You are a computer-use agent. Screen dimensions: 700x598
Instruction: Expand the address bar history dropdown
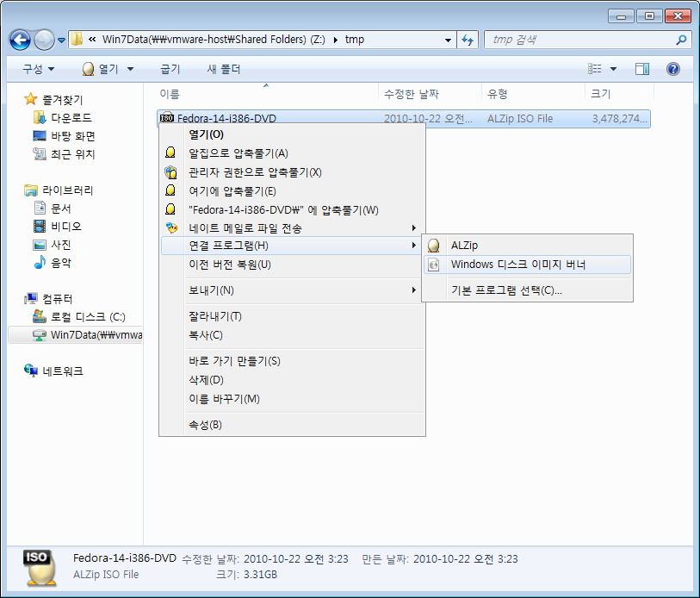pos(448,40)
